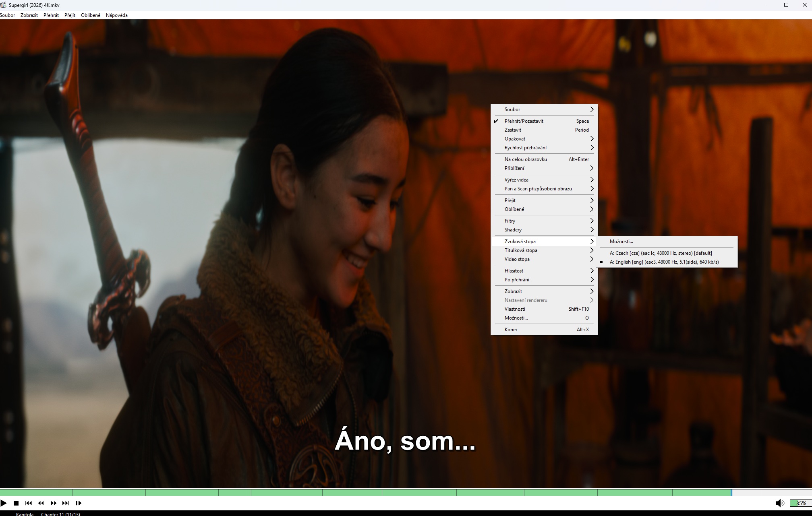Viewport: 812px width, 516px height.
Task: Expand the Video stopa submenu
Action: pos(544,259)
